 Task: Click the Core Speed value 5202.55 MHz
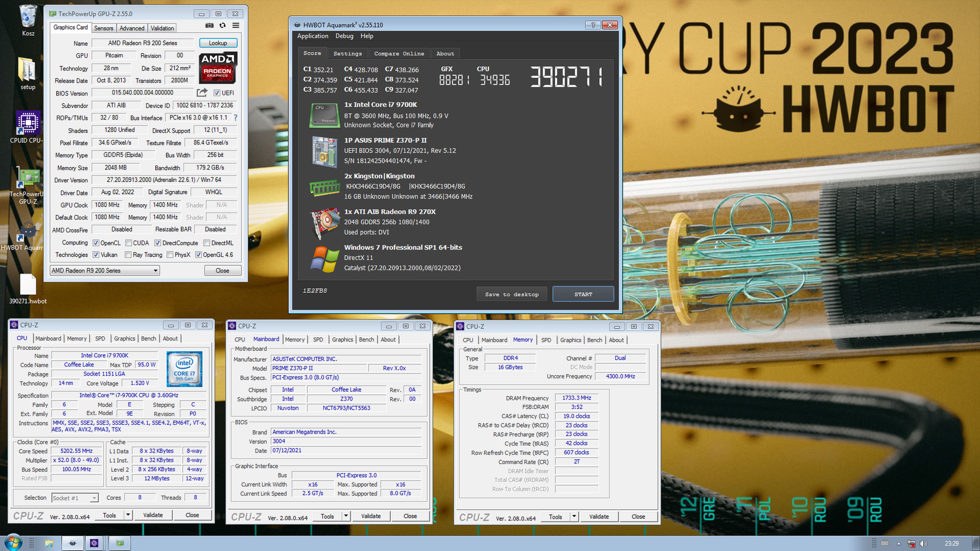pyautogui.click(x=77, y=451)
